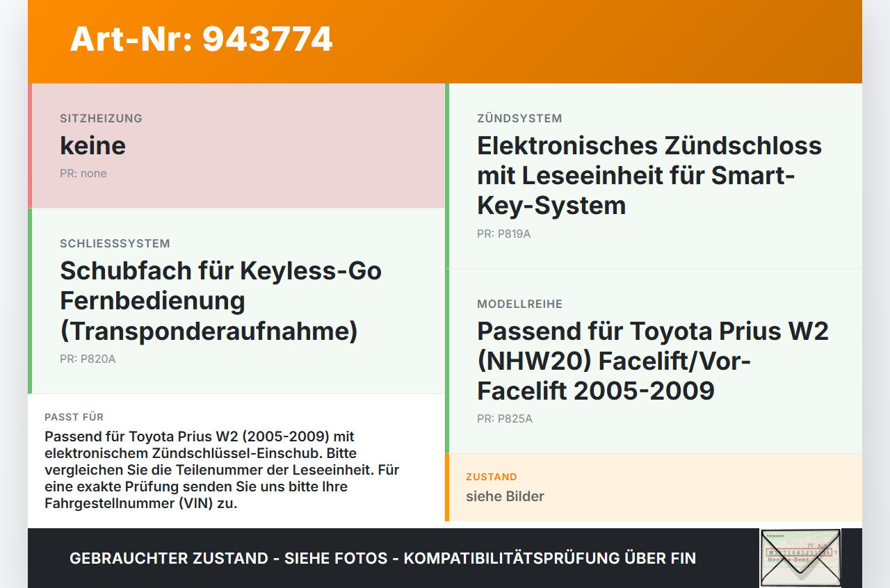Click the pink Sitzheizung card background
The width and height of the screenshot is (890, 588).
coord(236,146)
